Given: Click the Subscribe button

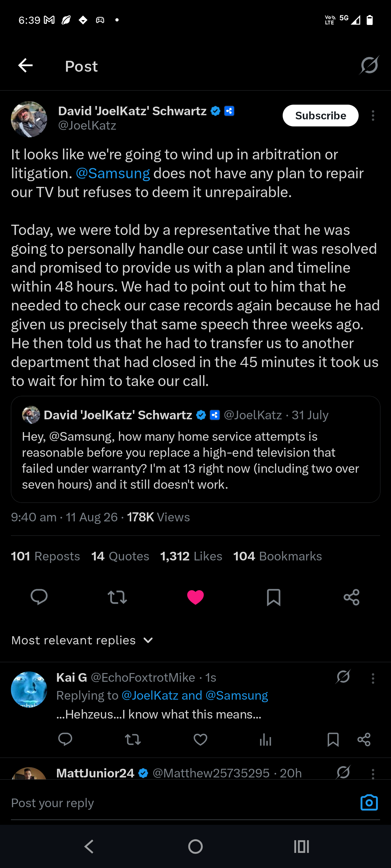Looking at the screenshot, I should click(x=320, y=116).
